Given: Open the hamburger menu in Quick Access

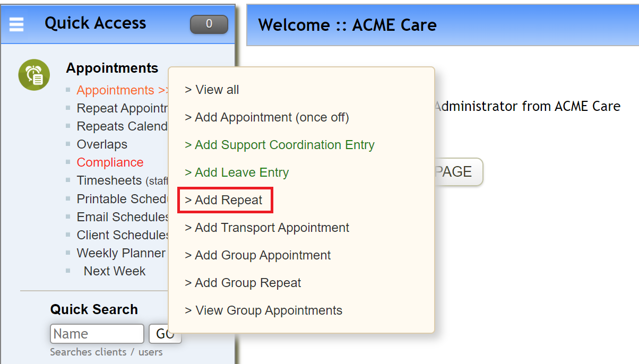Looking at the screenshot, I should click(x=16, y=23).
